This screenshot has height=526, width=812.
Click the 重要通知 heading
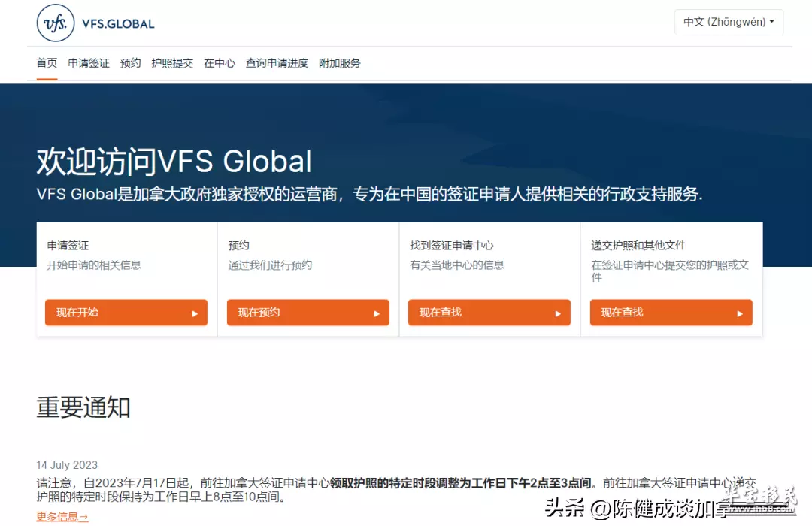(x=83, y=407)
